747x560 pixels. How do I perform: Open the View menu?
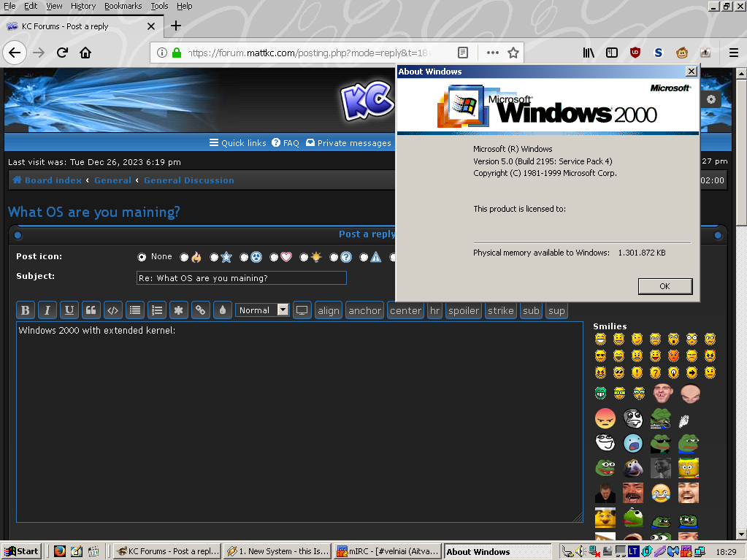[x=54, y=6]
